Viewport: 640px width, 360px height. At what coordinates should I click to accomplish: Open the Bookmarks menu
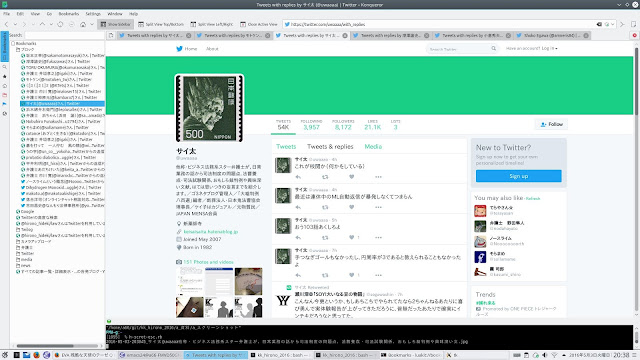[69, 14]
